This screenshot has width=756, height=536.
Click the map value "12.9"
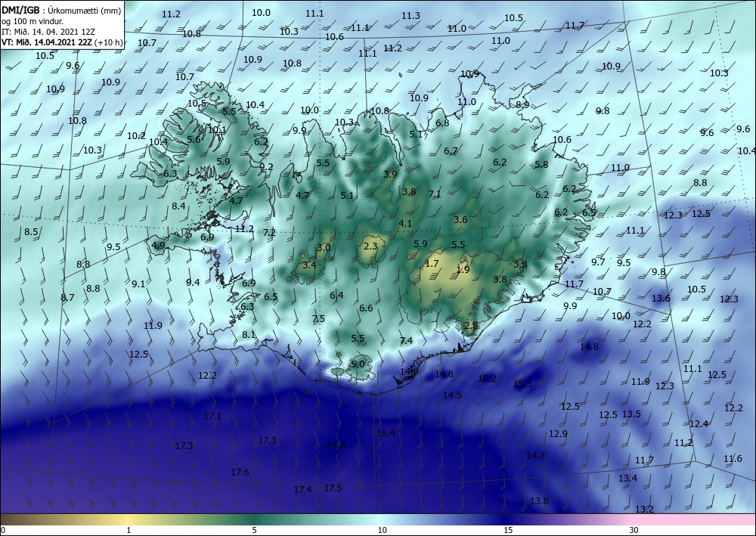click(558, 434)
